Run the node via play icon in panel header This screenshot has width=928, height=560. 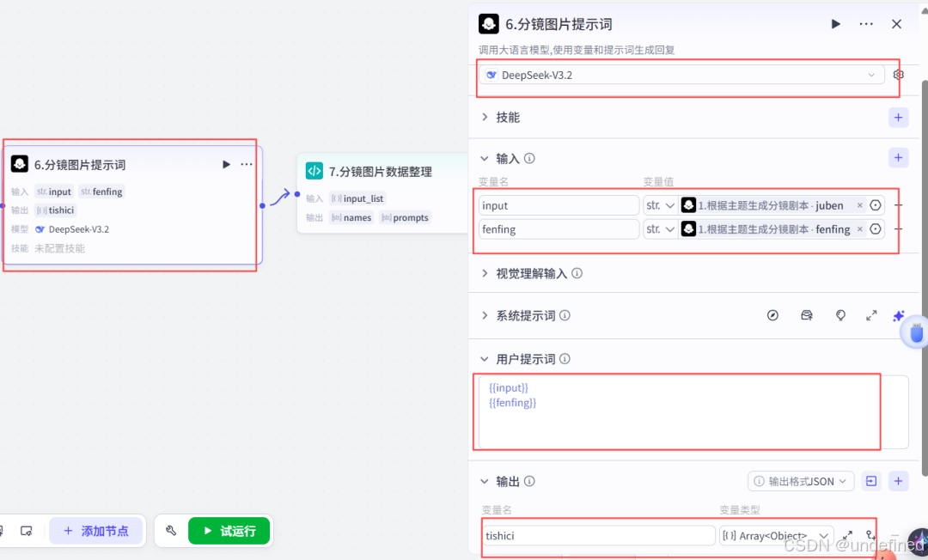click(x=835, y=24)
